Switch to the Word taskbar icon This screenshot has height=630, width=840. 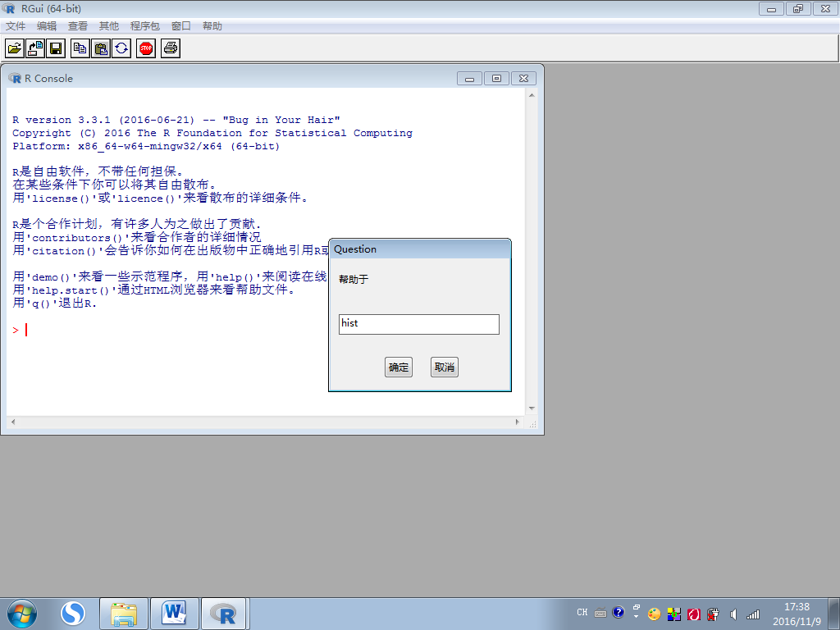pyautogui.click(x=175, y=614)
